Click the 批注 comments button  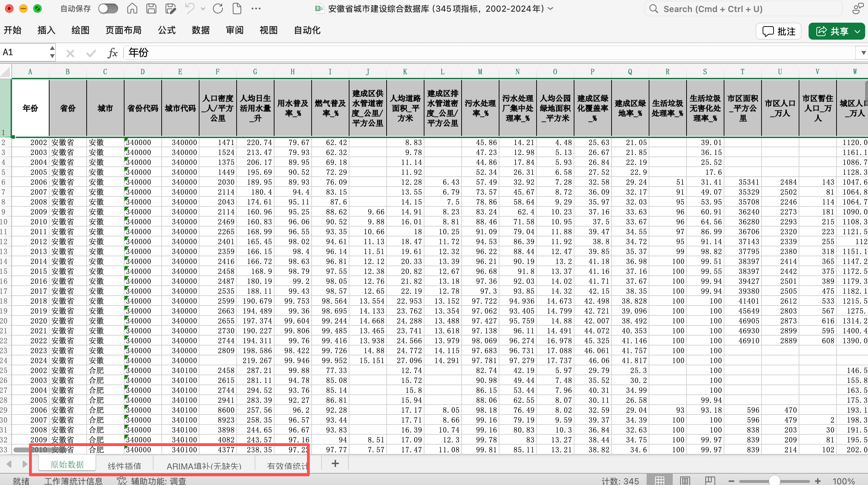(779, 32)
